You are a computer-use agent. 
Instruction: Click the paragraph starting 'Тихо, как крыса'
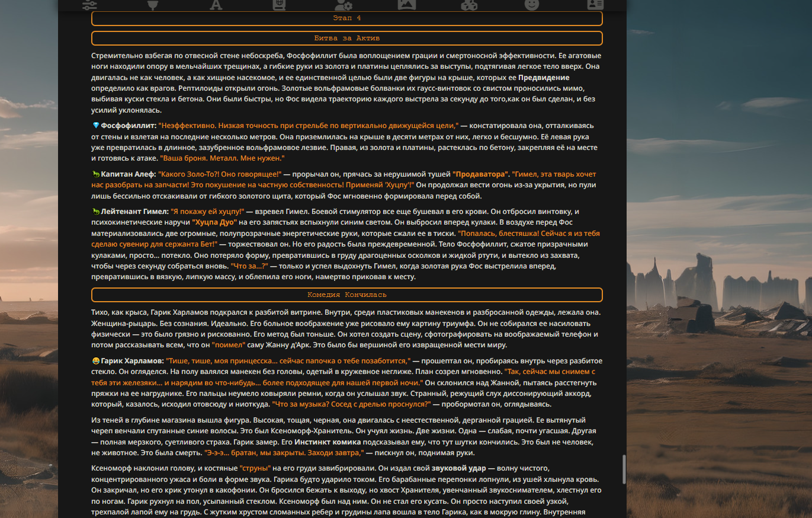347,329
